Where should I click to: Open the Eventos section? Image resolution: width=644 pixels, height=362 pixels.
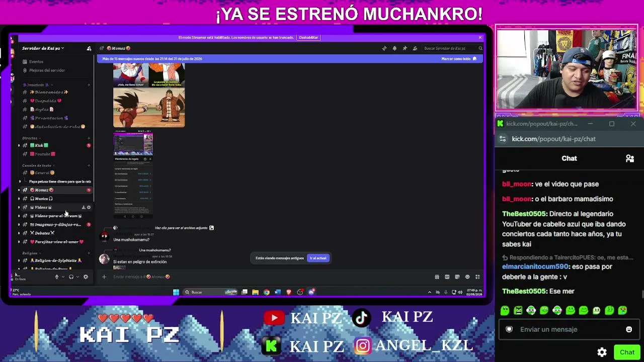point(55,62)
